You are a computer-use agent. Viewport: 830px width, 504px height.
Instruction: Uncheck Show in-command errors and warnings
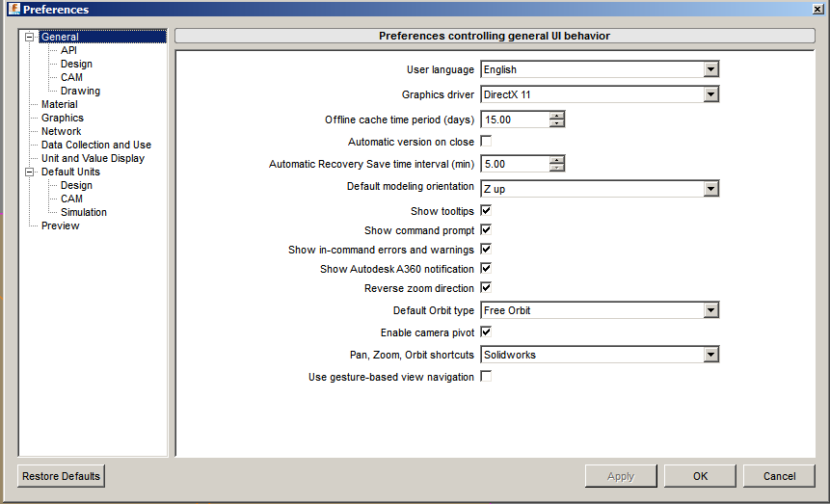(486, 250)
